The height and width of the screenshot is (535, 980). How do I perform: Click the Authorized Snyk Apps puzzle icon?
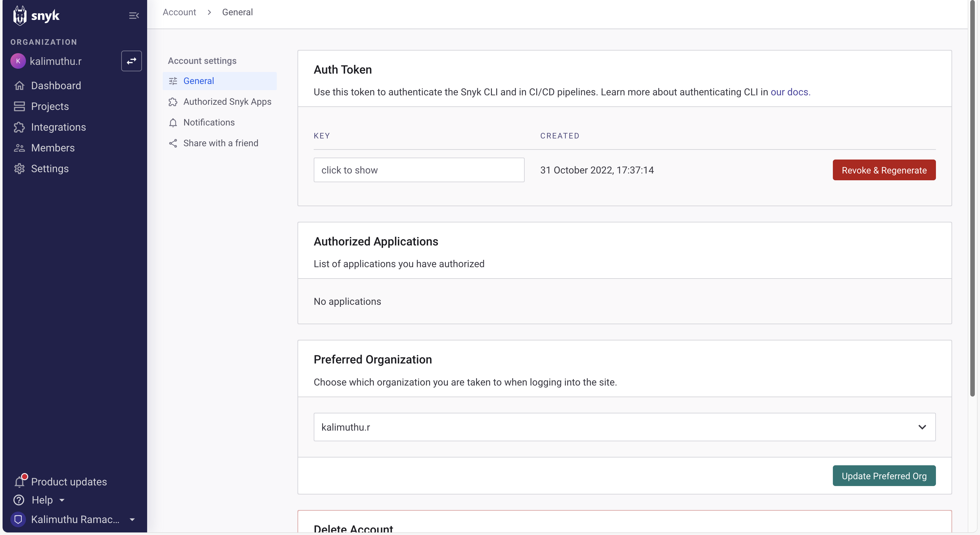click(173, 101)
